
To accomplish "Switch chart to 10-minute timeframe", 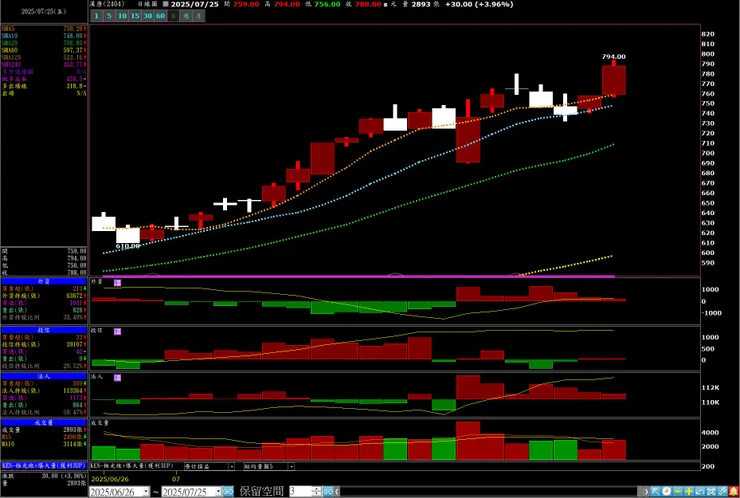I will (x=122, y=16).
